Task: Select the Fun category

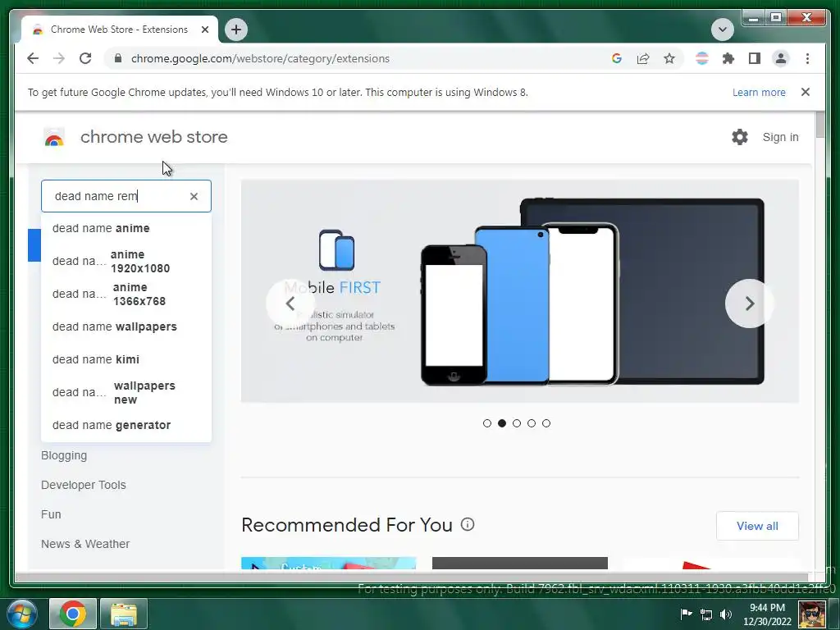Action: 51,514
